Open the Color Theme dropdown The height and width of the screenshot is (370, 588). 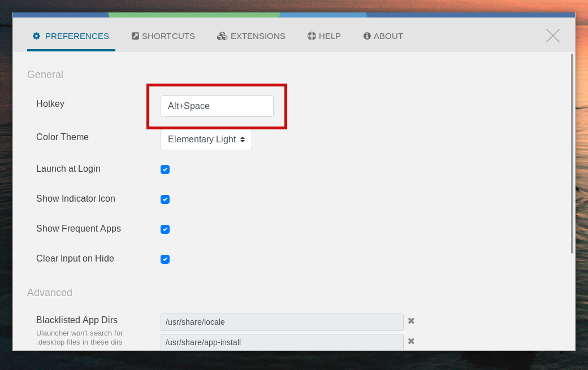coord(206,140)
